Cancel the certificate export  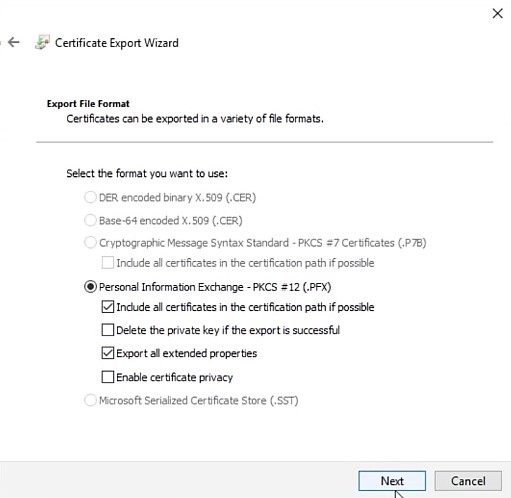pyautogui.click(x=468, y=481)
